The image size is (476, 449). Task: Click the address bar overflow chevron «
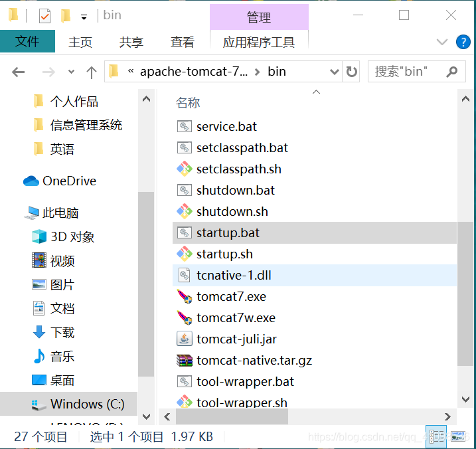pyautogui.click(x=131, y=71)
